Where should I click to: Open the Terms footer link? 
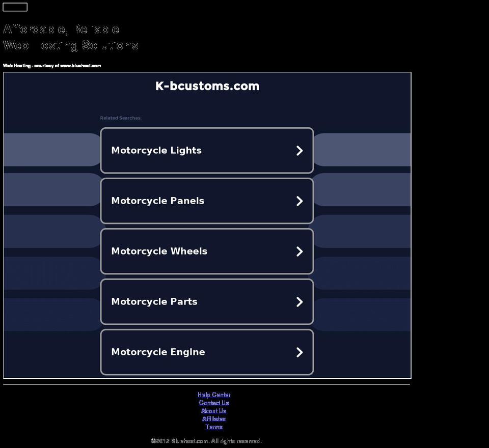[214, 427]
